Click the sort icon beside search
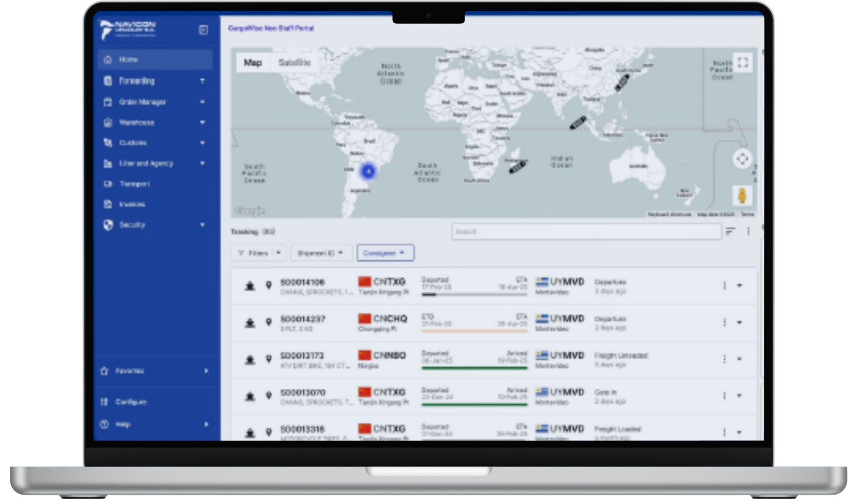The width and height of the screenshot is (848, 504). click(x=730, y=231)
